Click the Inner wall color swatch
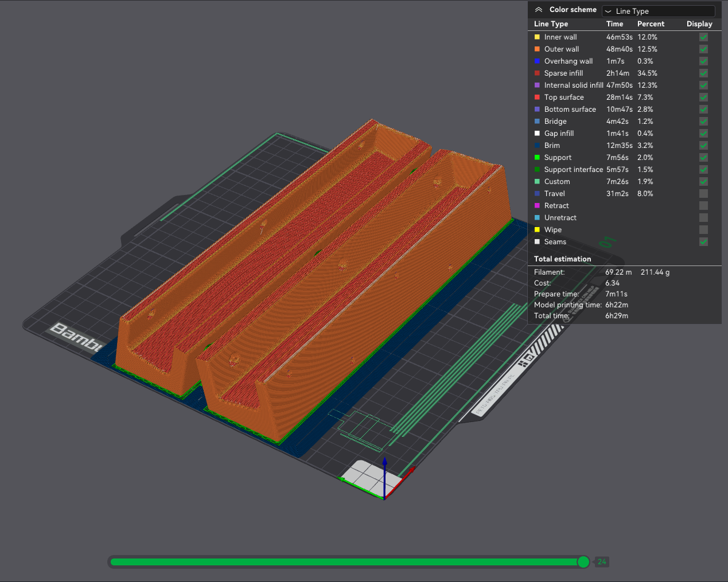The width and height of the screenshot is (728, 582). point(537,37)
